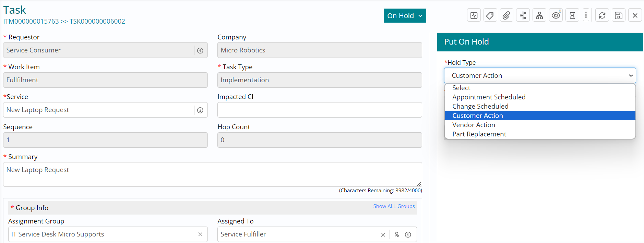
Task: Click the hierarchy tree icon in toolbar
Action: pyautogui.click(x=539, y=15)
